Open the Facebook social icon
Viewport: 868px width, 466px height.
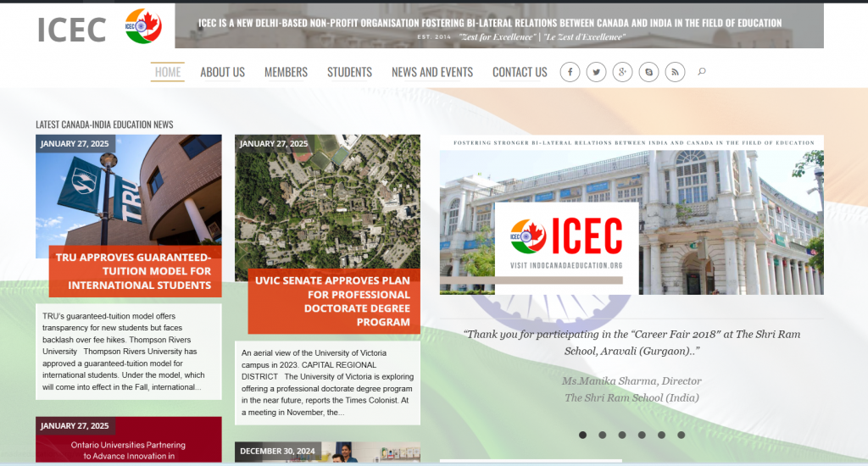[x=570, y=72]
